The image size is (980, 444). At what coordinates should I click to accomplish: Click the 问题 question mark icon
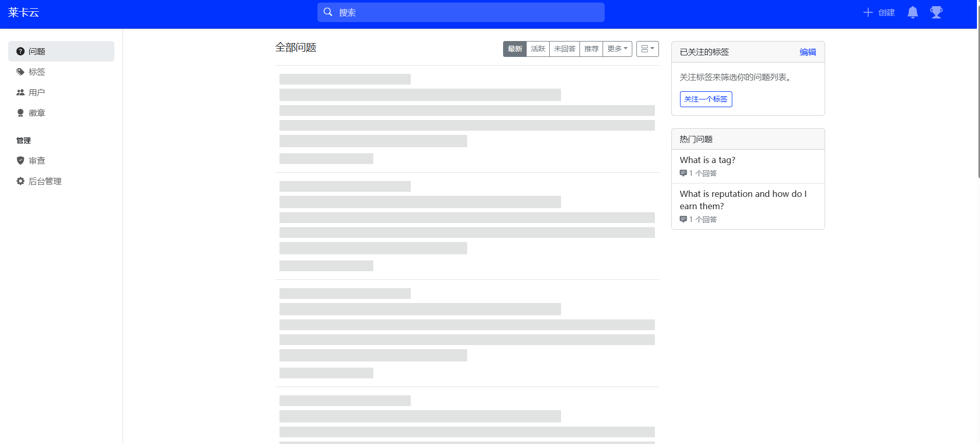click(x=21, y=51)
